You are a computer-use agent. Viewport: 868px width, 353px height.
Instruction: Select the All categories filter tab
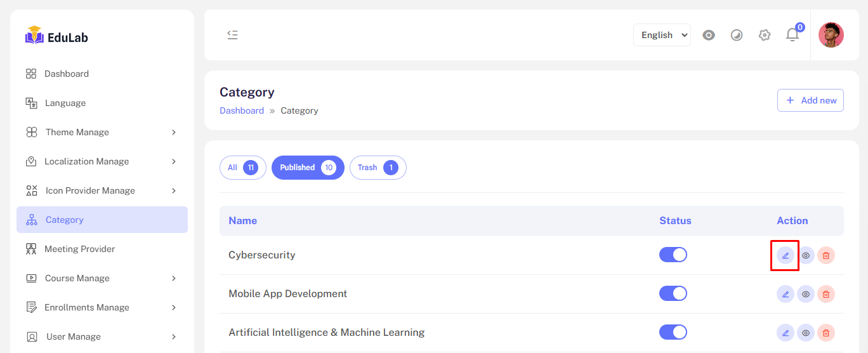pos(242,168)
